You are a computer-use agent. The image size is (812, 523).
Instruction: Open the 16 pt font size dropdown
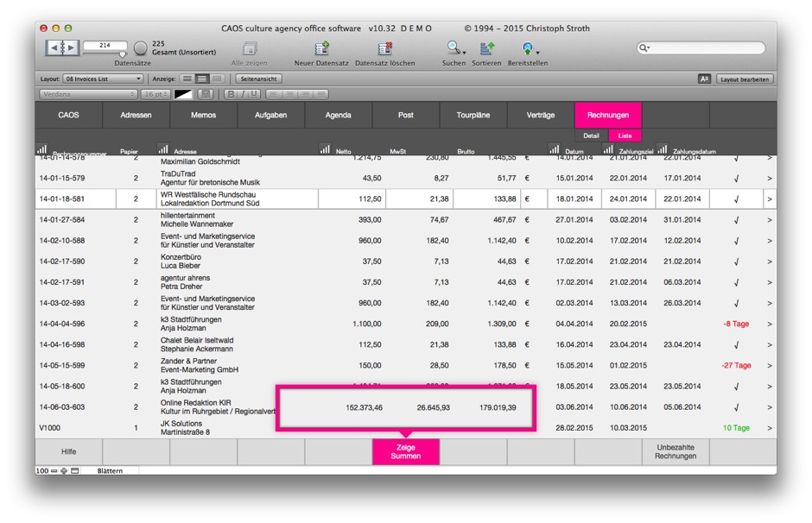[x=155, y=94]
